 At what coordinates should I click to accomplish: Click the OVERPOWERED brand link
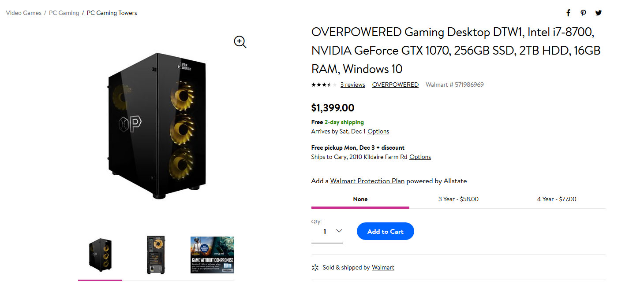[395, 85]
